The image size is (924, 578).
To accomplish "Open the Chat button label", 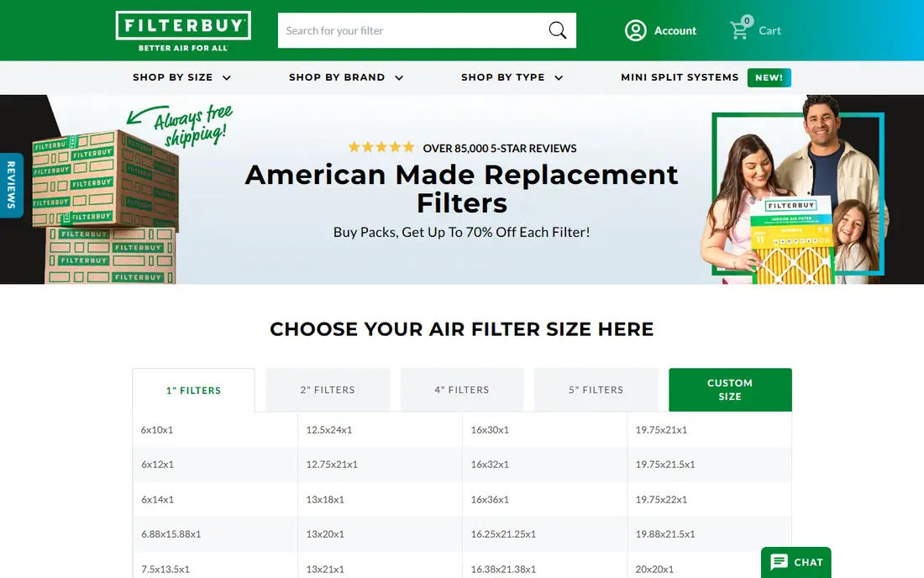I will 808,562.
